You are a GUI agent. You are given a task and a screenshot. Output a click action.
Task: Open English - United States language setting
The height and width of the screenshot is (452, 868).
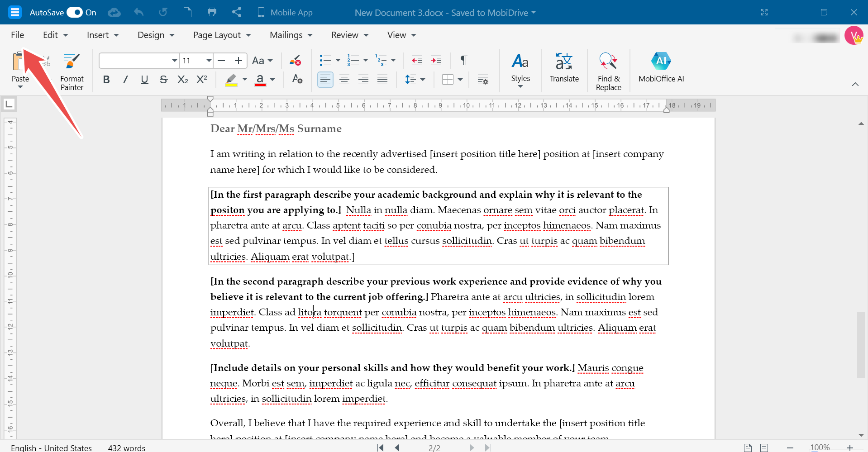pyautogui.click(x=51, y=447)
